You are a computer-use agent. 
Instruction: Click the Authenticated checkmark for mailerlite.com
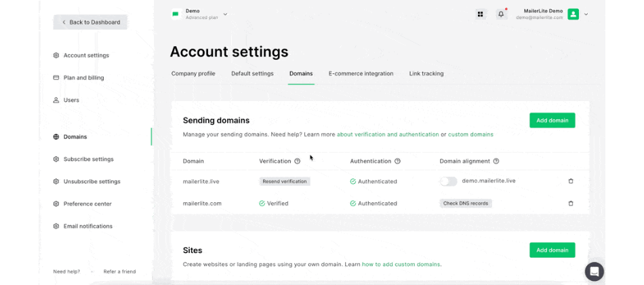[353, 203]
